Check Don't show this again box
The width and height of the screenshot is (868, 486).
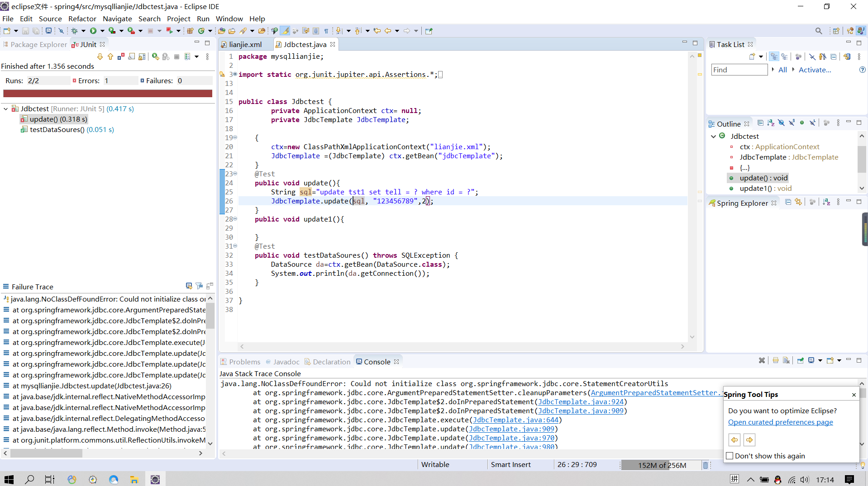[x=730, y=456]
